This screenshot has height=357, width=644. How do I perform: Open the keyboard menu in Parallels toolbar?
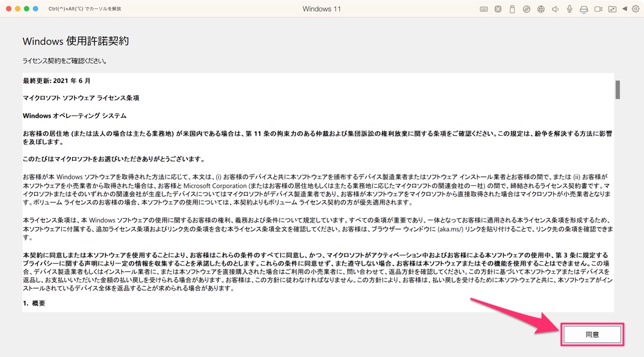click(484, 9)
